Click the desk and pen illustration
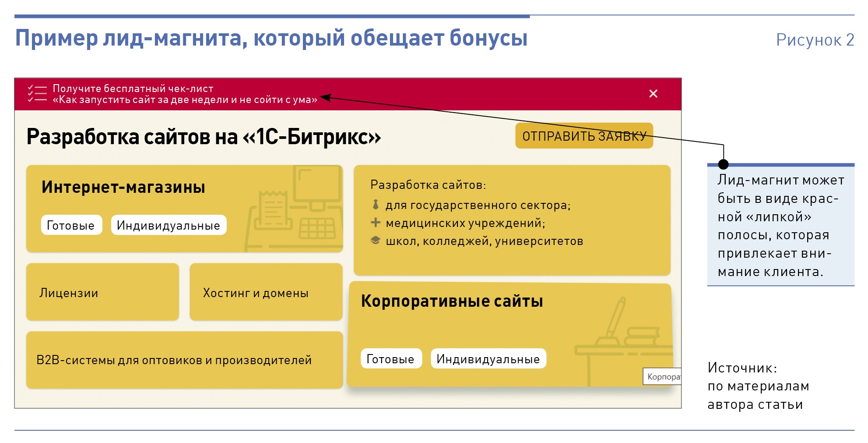868x443 pixels. tap(624, 342)
